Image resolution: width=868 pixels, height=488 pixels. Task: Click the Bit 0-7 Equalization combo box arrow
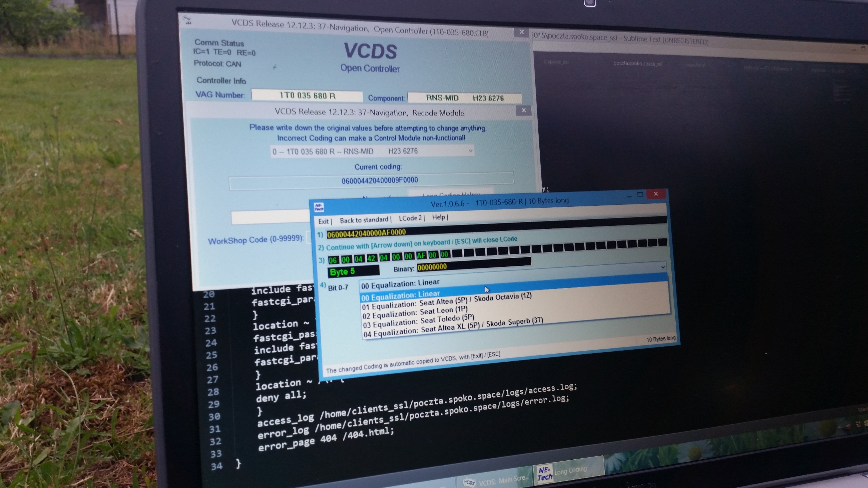click(x=663, y=267)
